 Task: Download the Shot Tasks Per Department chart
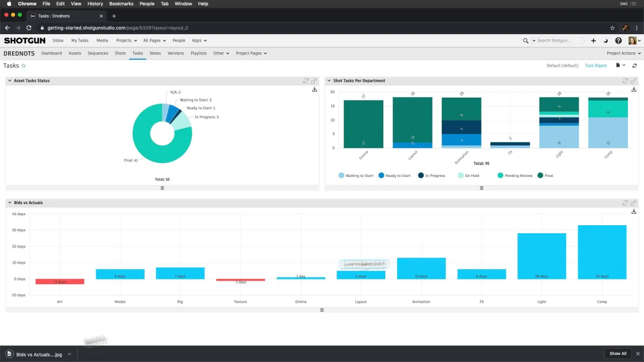pyautogui.click(x=633, y=89)
